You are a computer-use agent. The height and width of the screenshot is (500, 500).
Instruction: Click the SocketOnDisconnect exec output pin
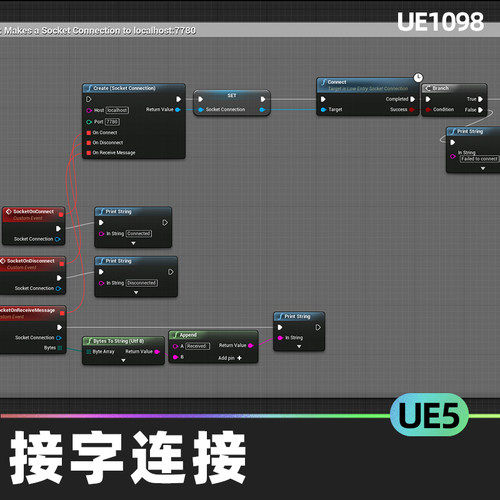(59, 278)
